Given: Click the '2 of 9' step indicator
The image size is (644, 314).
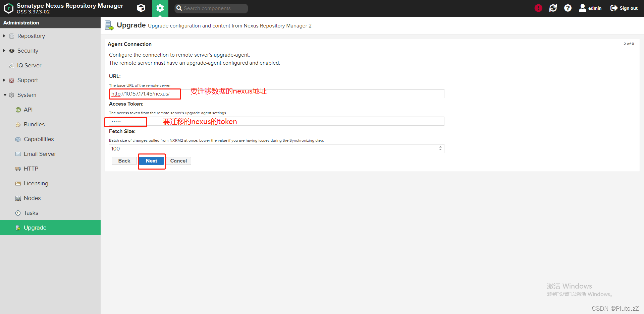Looking at the screenshot, I should tap(629, 44).
